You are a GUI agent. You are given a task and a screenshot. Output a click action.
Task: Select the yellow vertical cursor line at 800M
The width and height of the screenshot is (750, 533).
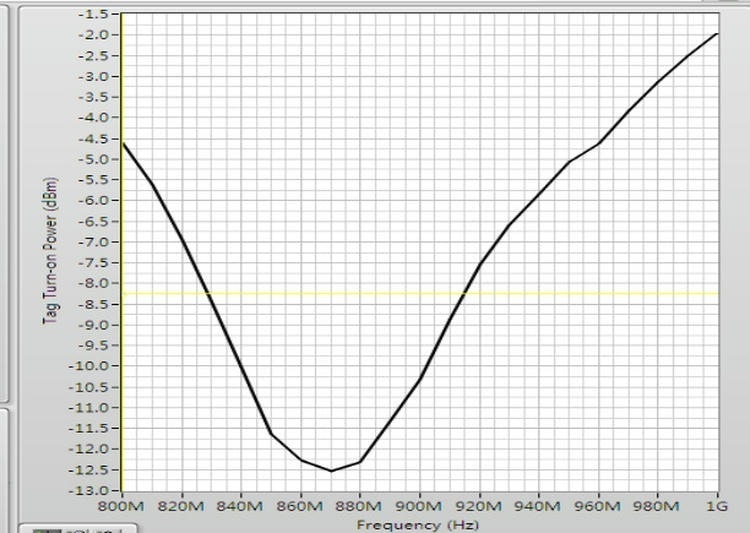121,252
